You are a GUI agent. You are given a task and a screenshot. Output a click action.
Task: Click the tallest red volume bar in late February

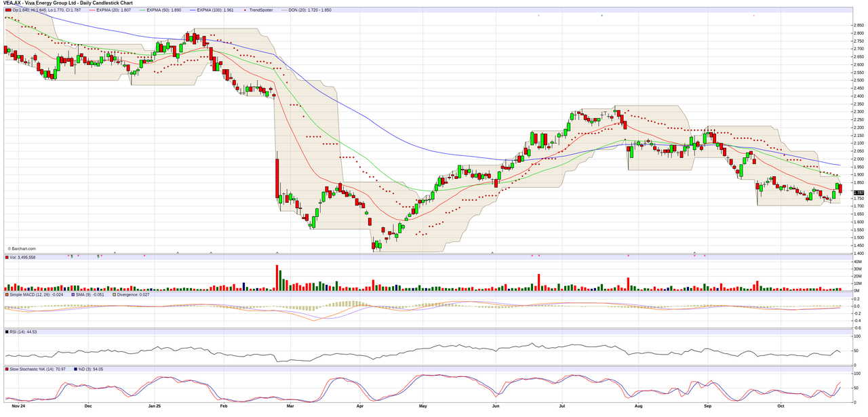coord(277,278)
